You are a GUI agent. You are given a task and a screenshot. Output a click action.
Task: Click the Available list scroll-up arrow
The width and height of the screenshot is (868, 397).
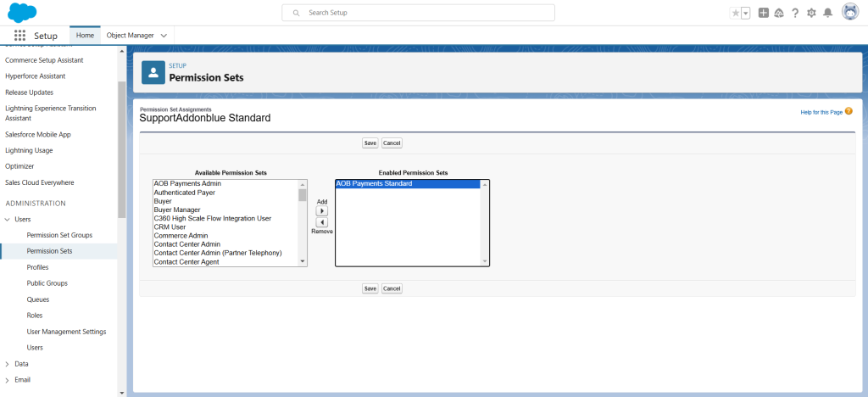[303, 184]
